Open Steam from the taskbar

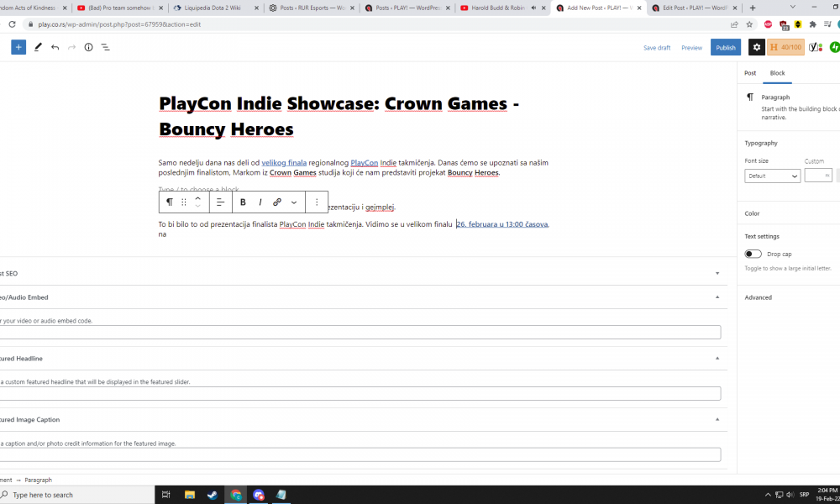pyautogui.click(x=213, y=495)
